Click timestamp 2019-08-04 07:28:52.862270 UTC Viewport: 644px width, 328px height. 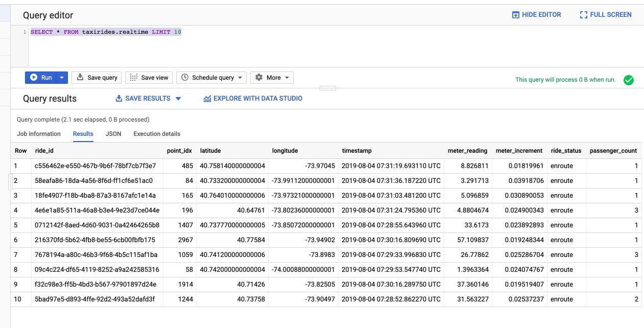coord(391,299)
